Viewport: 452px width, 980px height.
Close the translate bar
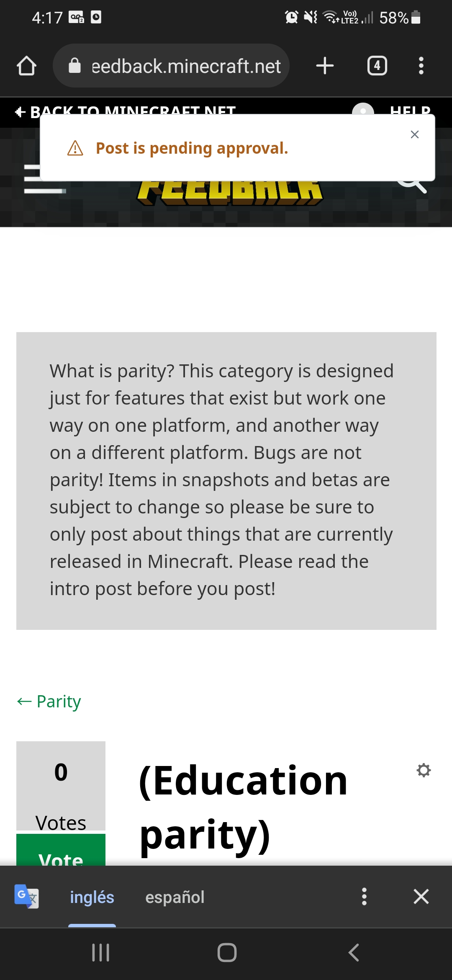tap(421, 897)
